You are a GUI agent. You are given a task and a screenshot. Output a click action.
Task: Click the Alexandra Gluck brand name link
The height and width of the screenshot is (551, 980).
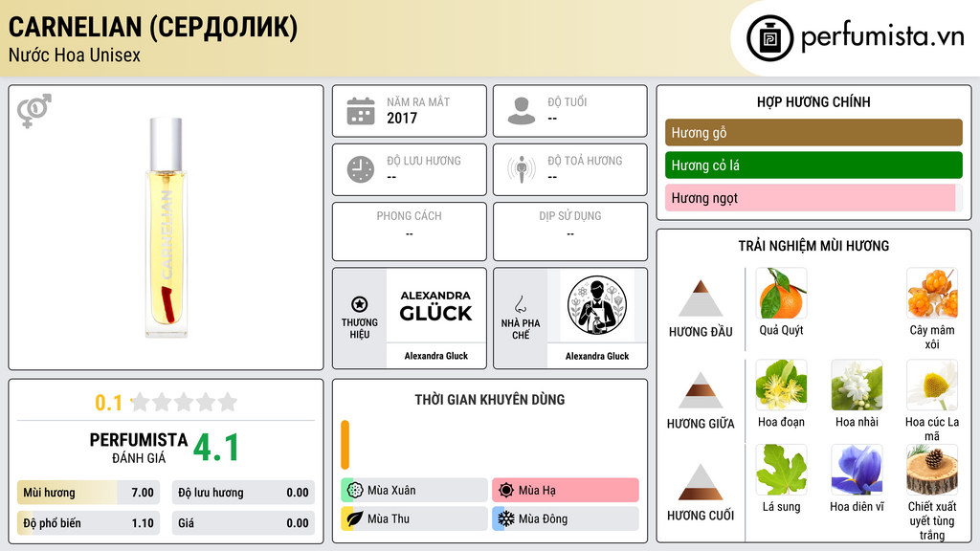436,356
